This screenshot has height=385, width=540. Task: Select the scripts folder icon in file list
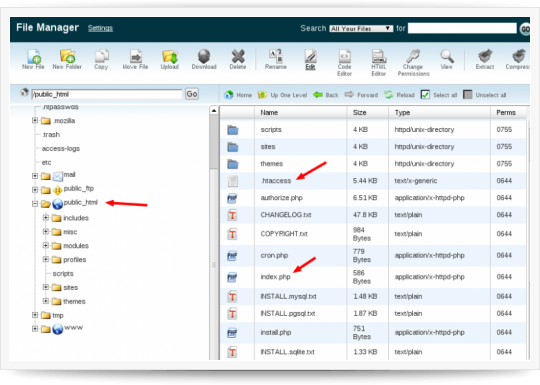point(233,130)
